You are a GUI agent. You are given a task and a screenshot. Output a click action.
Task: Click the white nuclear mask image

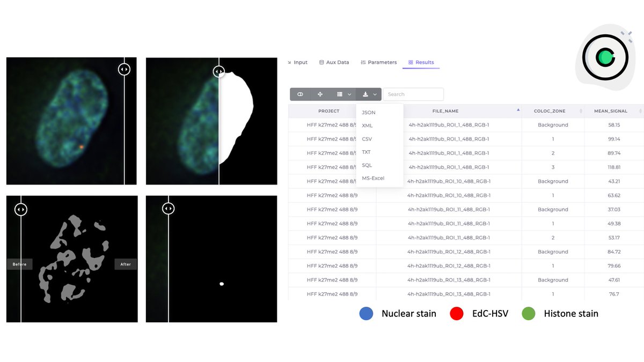(x=211, y=121)
